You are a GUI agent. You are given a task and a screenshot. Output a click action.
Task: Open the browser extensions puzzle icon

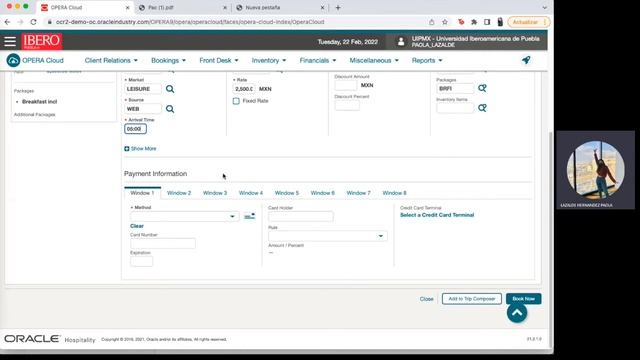click(474, 22)
